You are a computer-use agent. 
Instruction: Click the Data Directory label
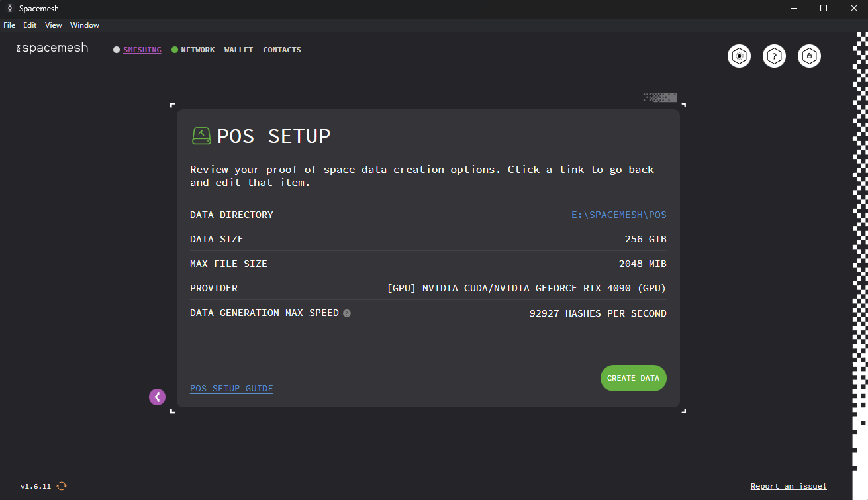coord(232,215)
